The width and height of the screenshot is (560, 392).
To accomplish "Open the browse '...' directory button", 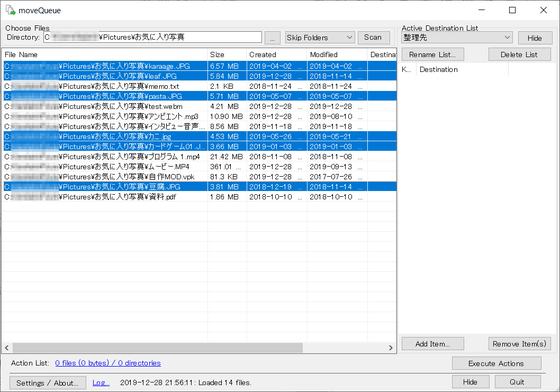I will [272, 37].
